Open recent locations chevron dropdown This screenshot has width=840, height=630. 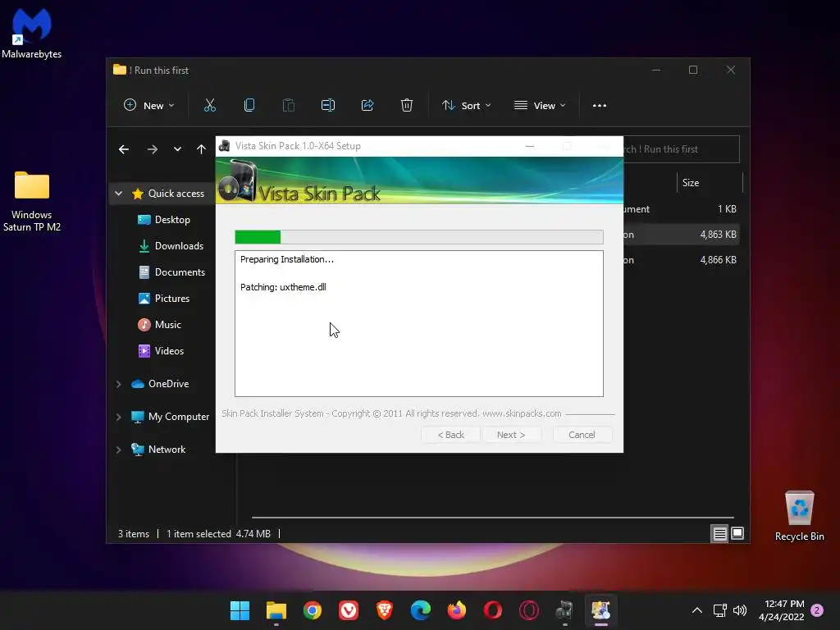tap(177, 149)
